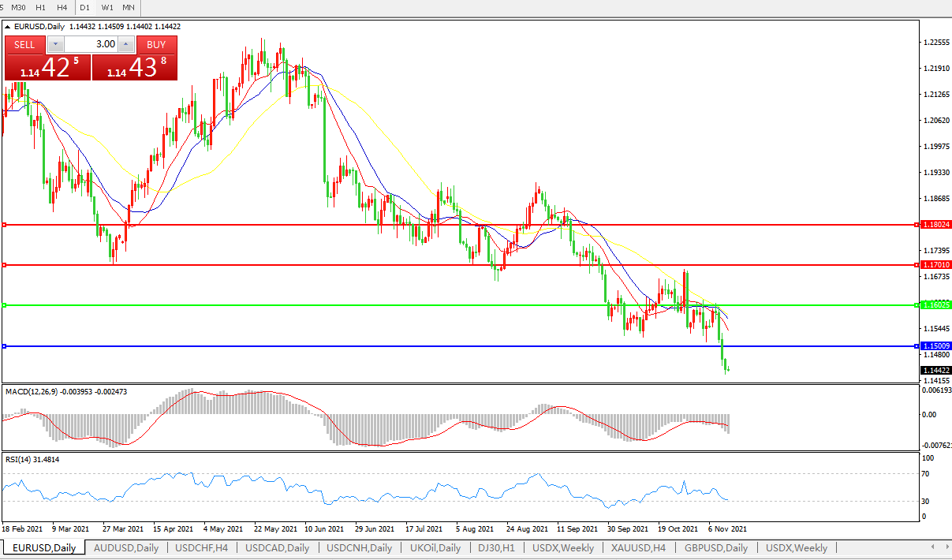Image resolution: width=952 pixels, height=560 pixels.
Task: Enable the H4 timeframe
Action: click(62, 7)
